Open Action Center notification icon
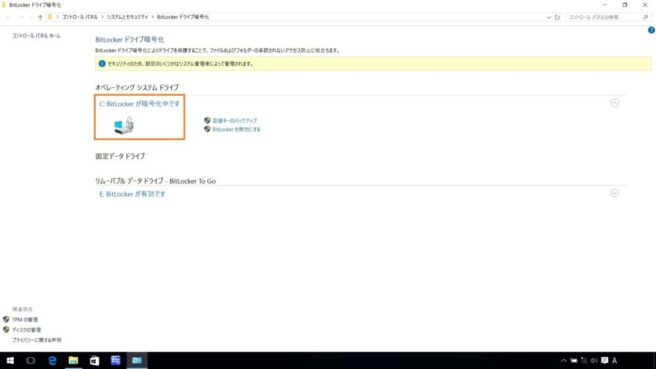 point(605,360)
